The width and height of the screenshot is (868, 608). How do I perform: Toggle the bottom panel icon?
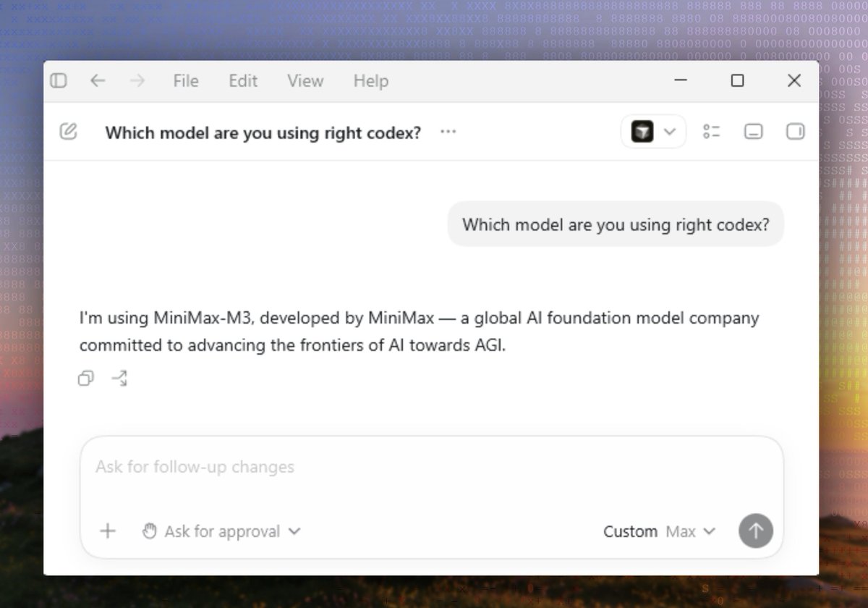coord(754,132)
